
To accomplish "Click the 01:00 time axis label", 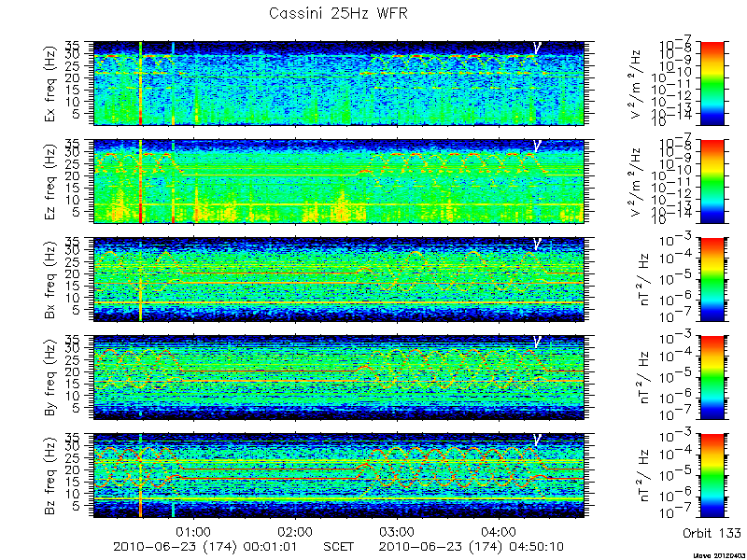I will [x=193, y=531].
